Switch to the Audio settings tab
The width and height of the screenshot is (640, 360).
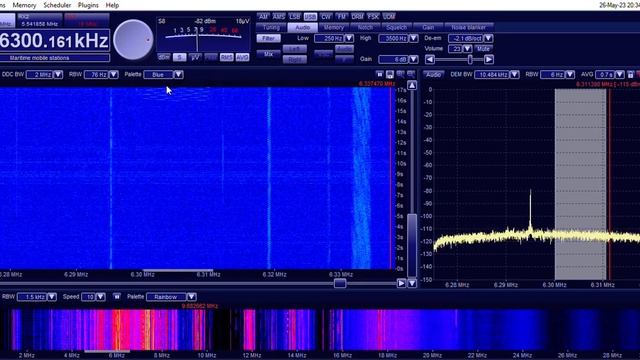(302, 27)
